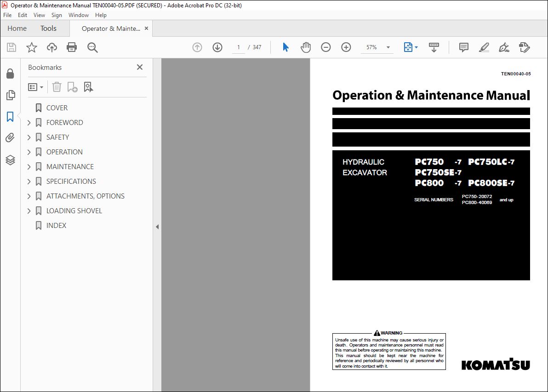Close the Operator & Mainte... document tab
The image size is (548, 392).
click(147, 28)
